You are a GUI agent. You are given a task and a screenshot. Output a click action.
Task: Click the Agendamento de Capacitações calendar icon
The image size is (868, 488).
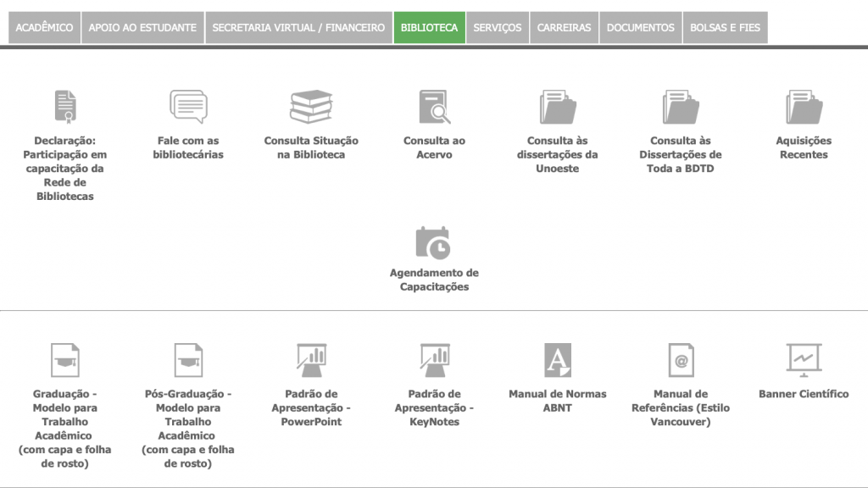[x=434, y=242]
